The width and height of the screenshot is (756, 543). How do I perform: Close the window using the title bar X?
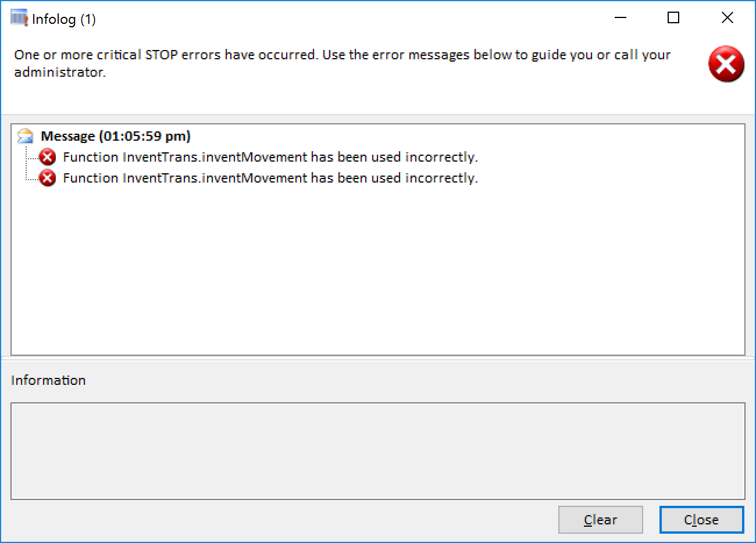(727, 18)
